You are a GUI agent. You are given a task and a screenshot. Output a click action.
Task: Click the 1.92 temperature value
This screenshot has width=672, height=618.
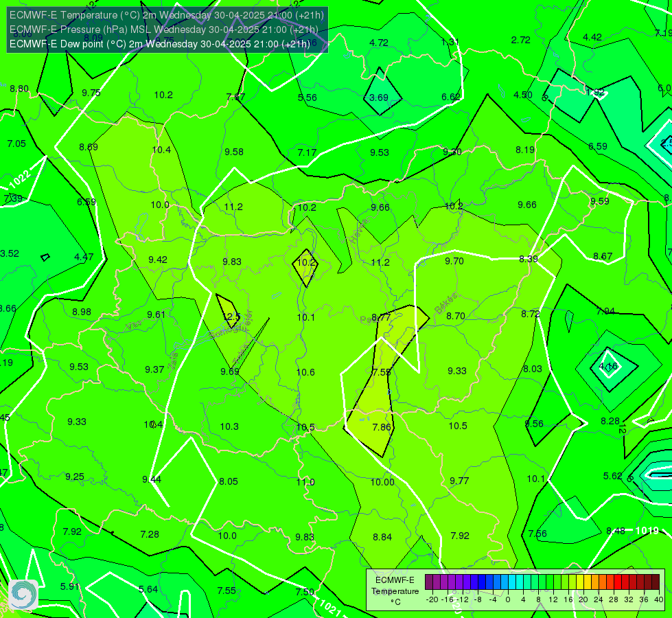[x=595, y=92]
